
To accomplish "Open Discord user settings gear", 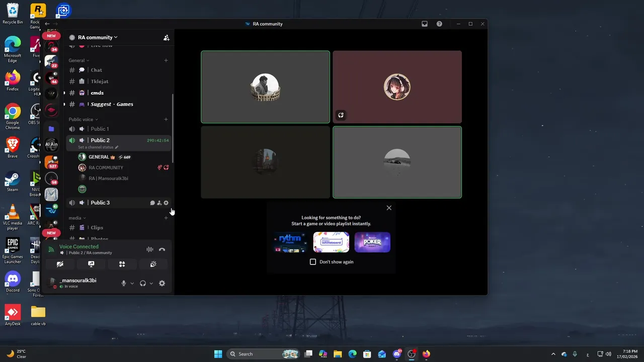I will click(162, 284).
